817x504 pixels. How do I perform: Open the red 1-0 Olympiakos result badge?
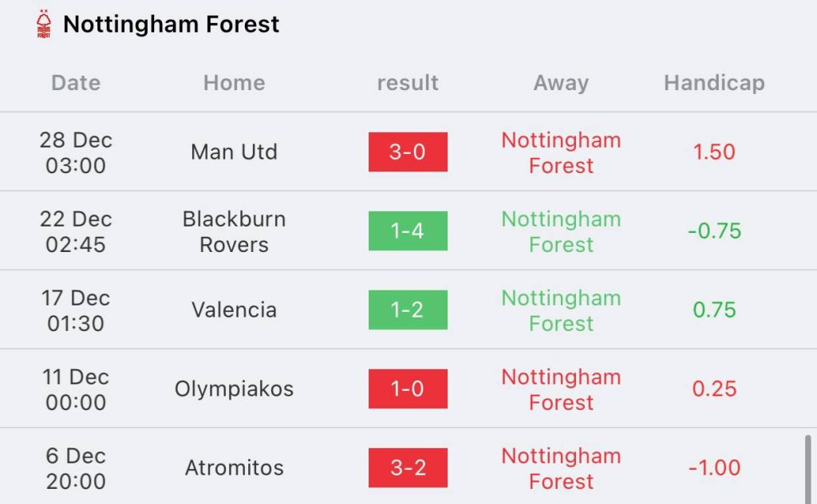[x=408, y=389]
